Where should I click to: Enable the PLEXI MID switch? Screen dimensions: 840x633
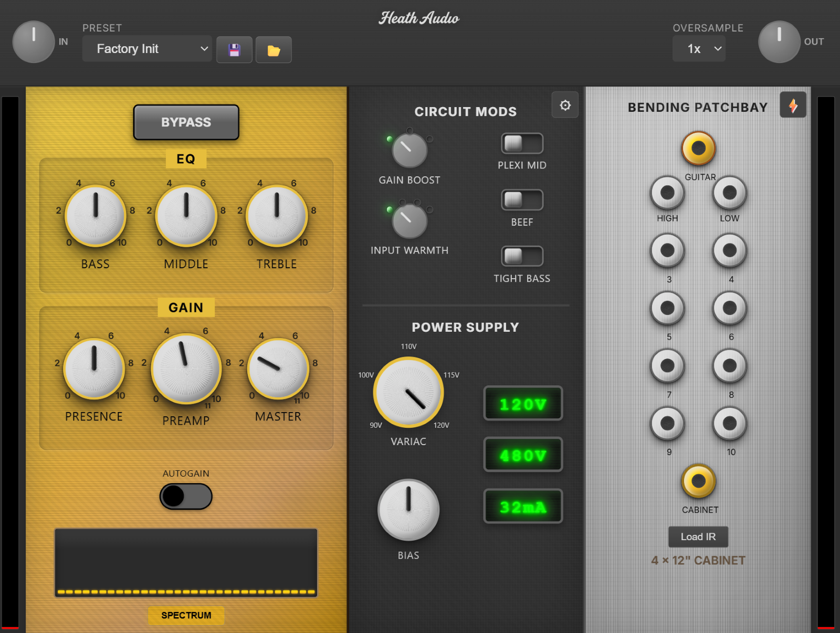pos(522,142)
